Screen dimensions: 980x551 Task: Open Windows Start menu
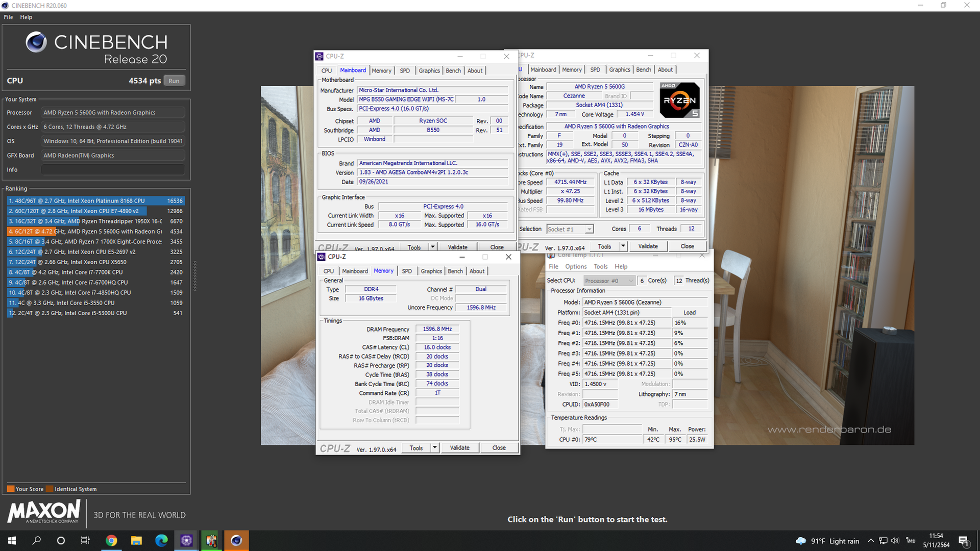pos(12,540)
